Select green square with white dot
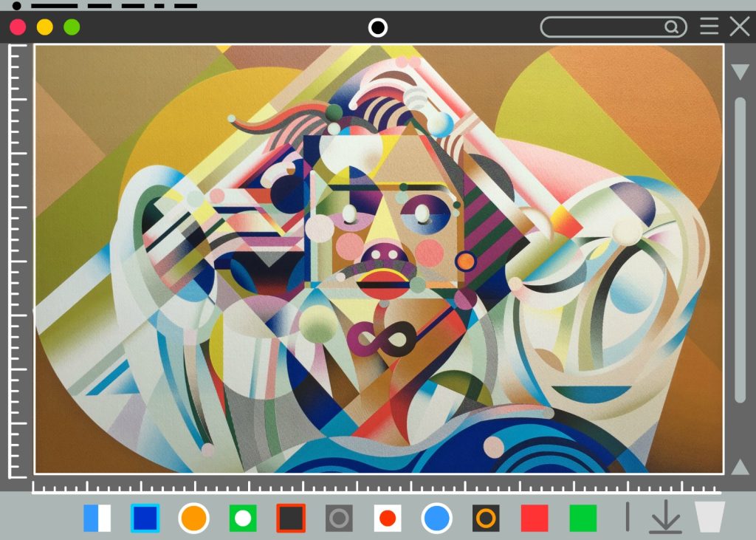 [242, 518]
